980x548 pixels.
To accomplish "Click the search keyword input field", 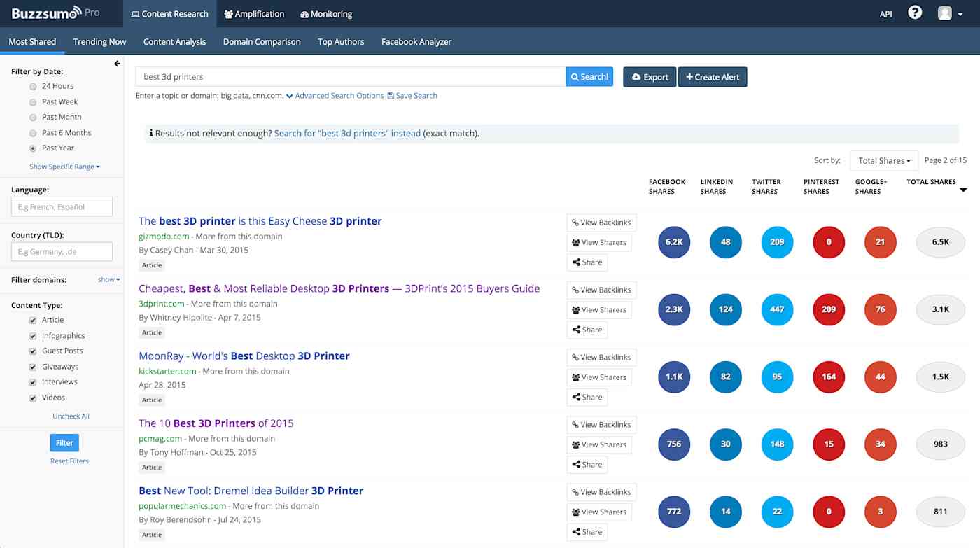I will coord(350,76).
